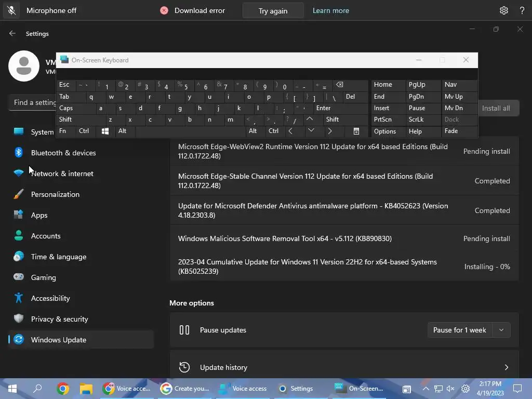Open the Pause for 1 week dropdown arrow
Screen dimensions: 532x399
pos(501,330)
